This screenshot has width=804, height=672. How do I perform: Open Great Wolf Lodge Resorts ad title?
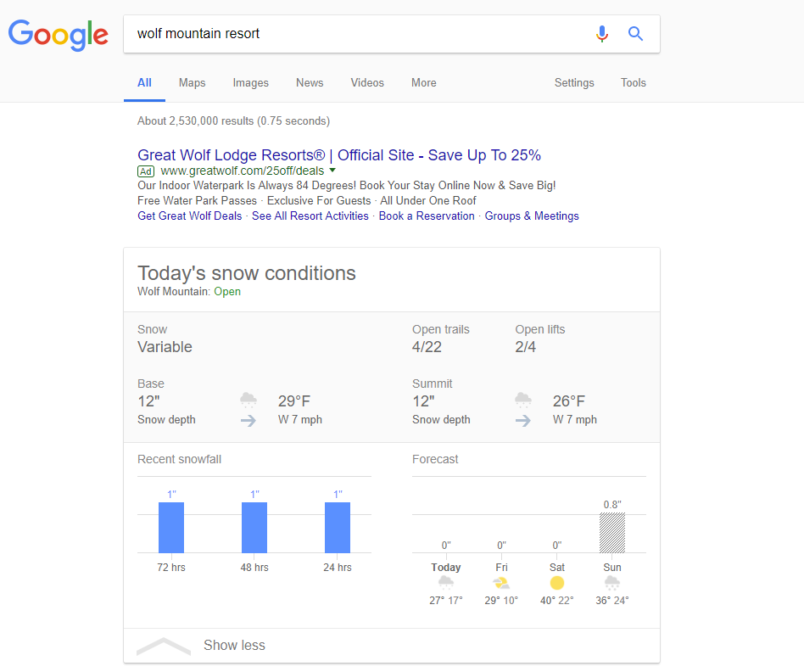pyautogui.click(x=339, y=155)
